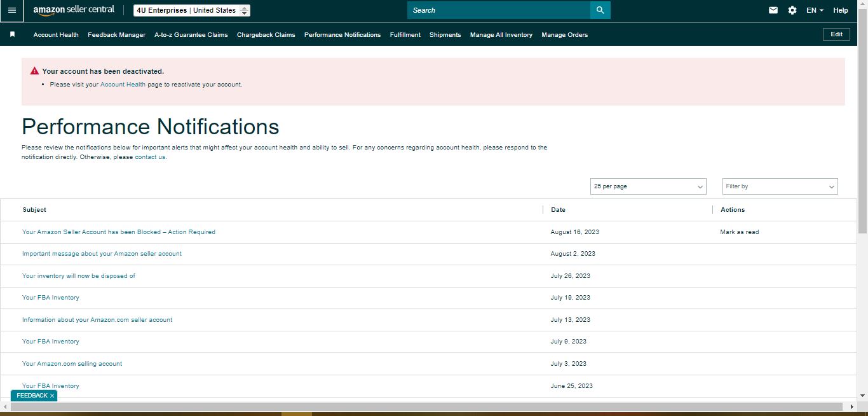
Task: Click Mark as read for the blocked notification
Action: tap(740, 232)
